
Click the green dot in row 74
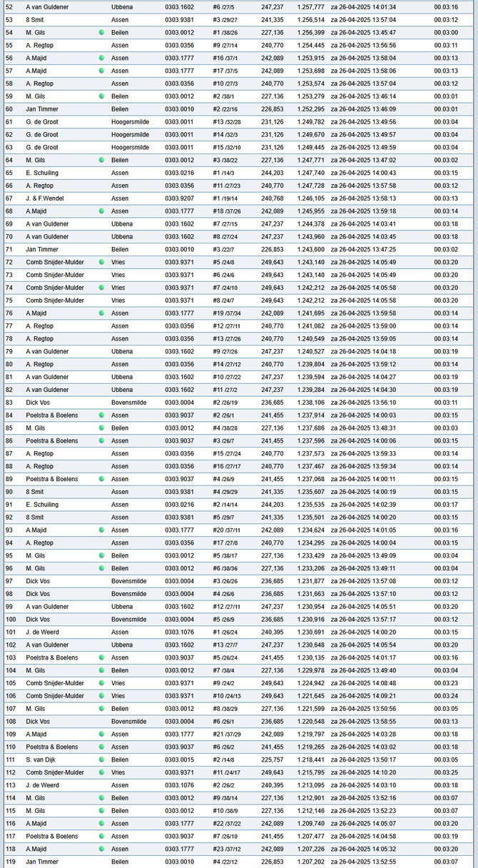[x=101, y=288]
